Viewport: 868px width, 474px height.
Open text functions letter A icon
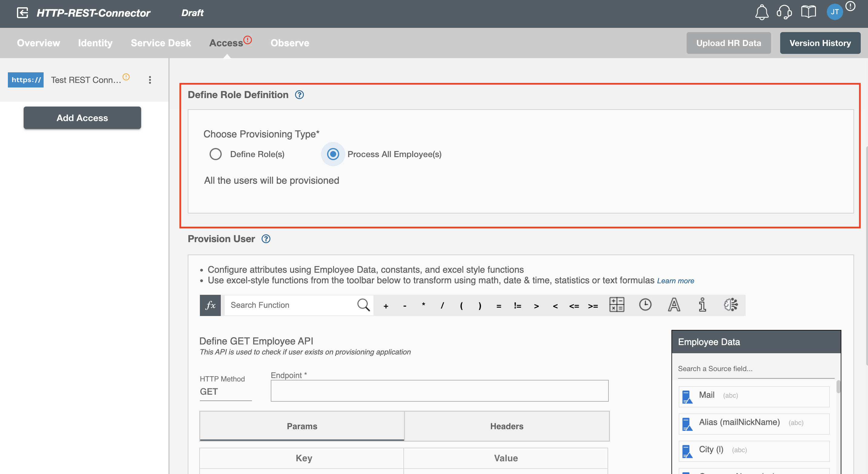click(x=674, y=305)
